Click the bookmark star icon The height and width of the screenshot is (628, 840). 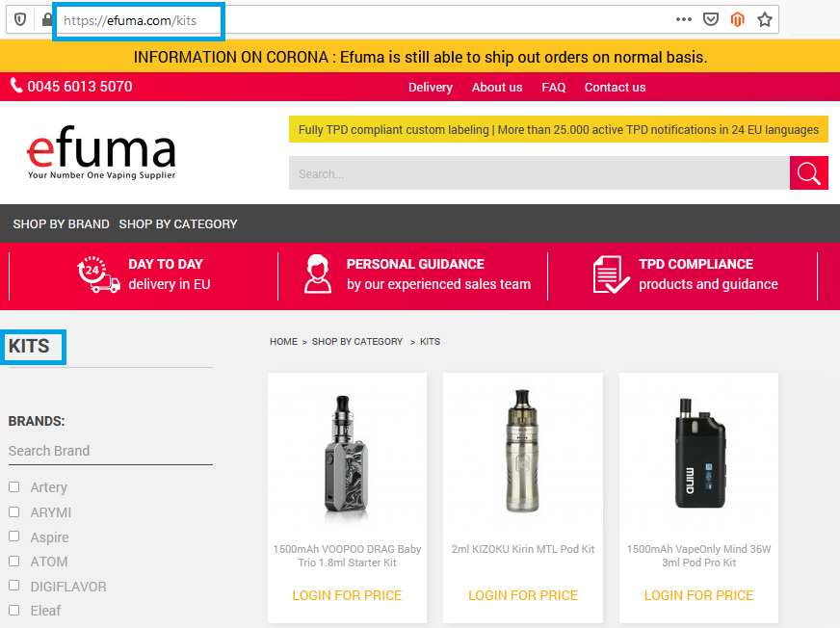click(x=765, y=19)
